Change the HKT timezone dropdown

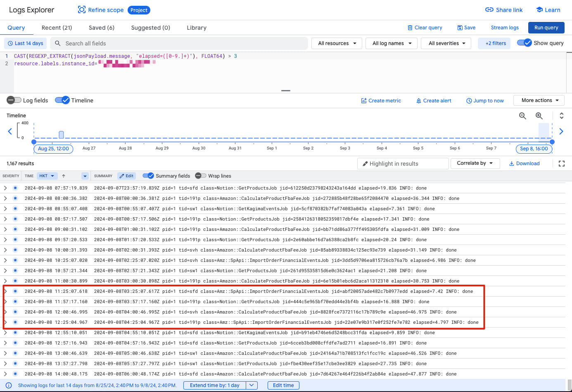tap(47, 176)
